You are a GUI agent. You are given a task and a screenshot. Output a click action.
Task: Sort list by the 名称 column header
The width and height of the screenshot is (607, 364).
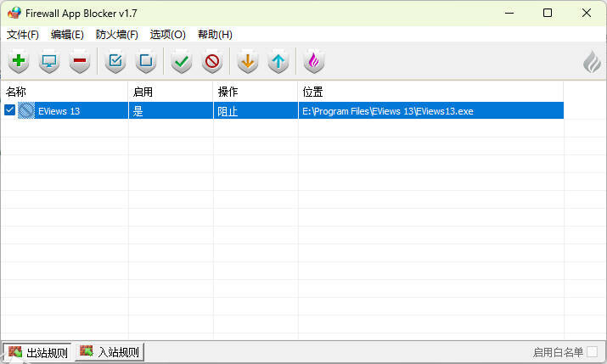[x=64, y=92]
